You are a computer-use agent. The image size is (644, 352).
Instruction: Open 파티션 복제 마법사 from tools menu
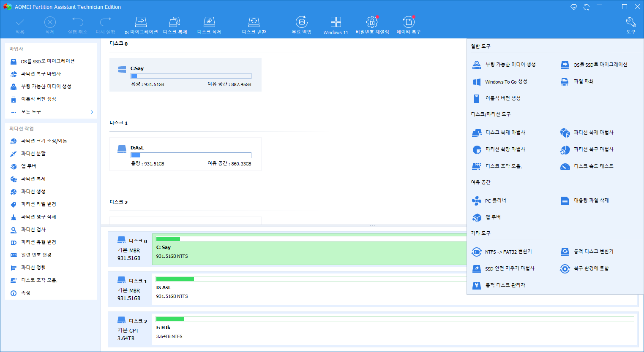(x=587, y=133)
